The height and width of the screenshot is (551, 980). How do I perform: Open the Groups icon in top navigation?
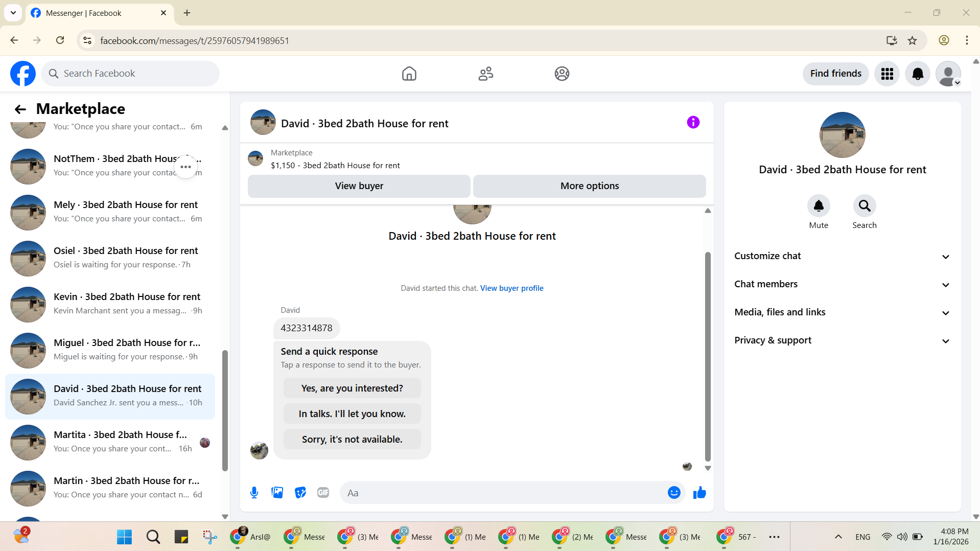pyautogui.click(x=562, y=74)
